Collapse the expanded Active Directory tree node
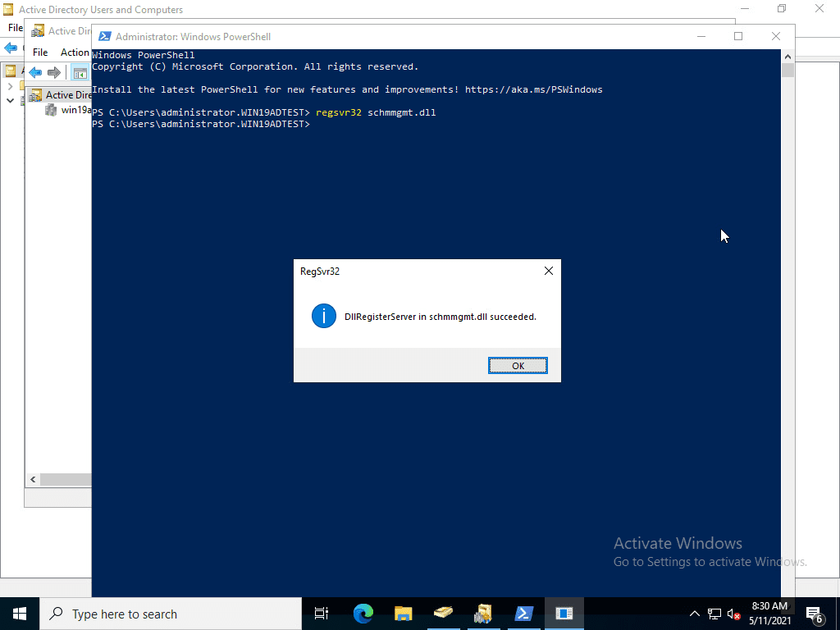 coord(10,100)
